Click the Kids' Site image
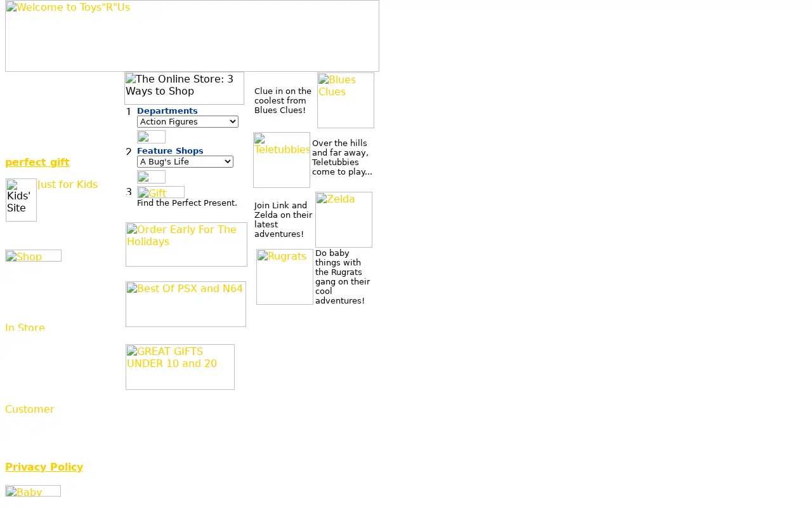 (21, 200)
